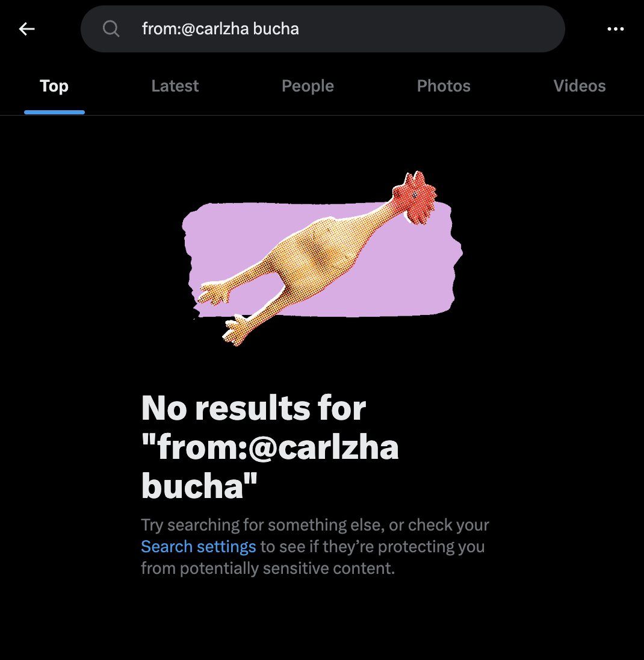Click the quoted "from:@carlzha" text in heading
644x660 pixels.
coord(270,447)
